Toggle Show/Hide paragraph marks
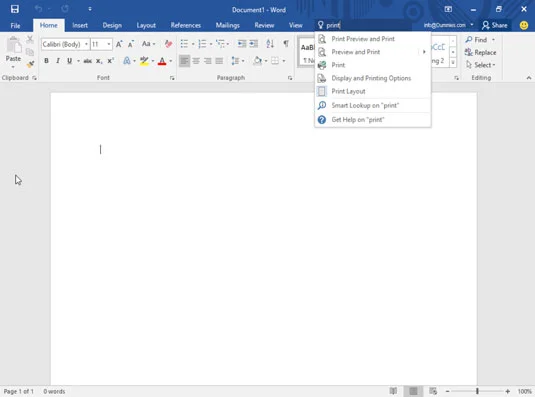 pyautogui.click(x=286, y=44)
